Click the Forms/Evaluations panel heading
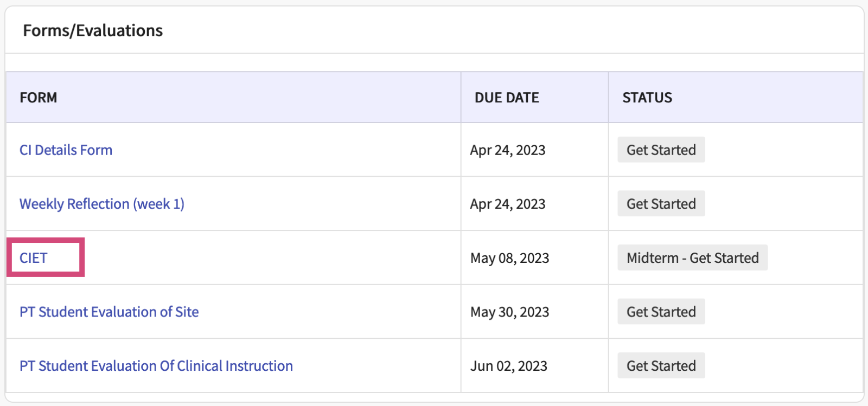Image resolution: width=868 pixels, height=406 pixels. 93,31
